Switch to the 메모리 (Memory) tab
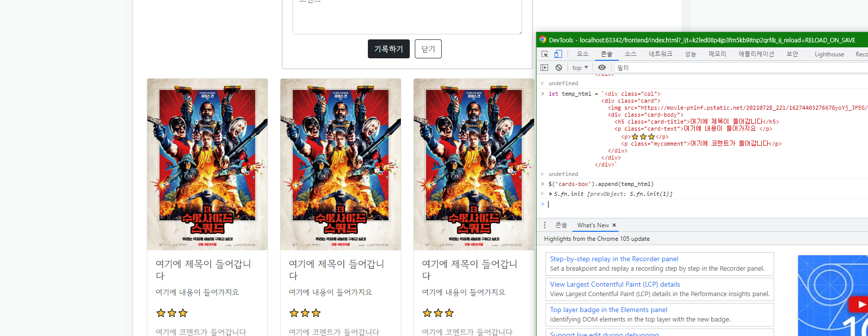Image resolution: width=868 pixels, height=336 pixels. (x=717, y=54)
